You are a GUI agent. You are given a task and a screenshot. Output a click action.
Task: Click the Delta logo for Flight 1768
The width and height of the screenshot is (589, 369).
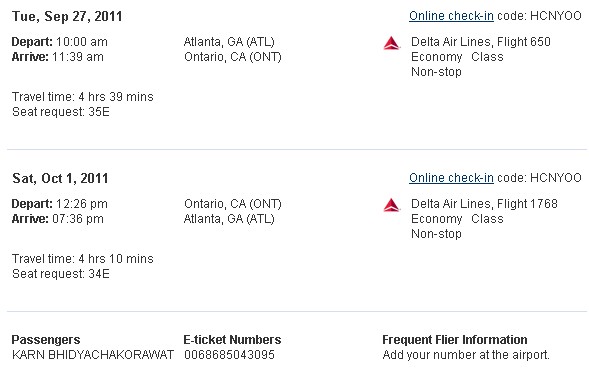pos(391,205)
